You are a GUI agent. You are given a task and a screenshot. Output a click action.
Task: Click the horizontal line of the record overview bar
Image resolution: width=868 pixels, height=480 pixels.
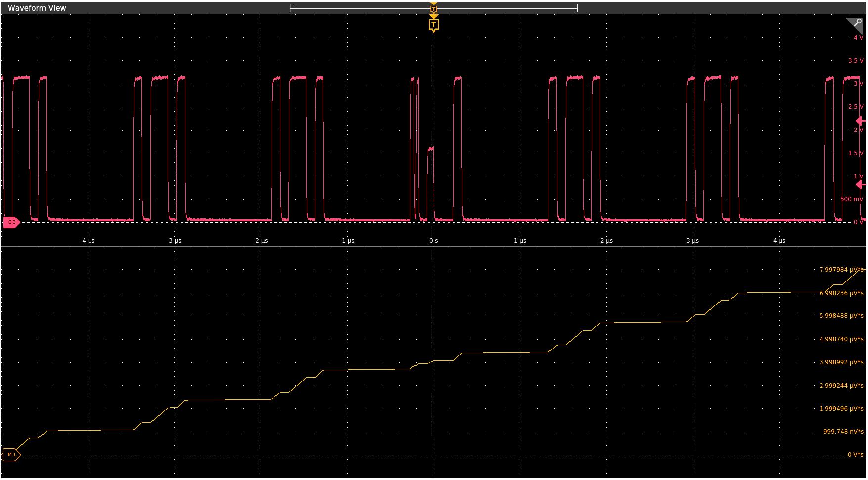pyautogui.click(x=361, y=8)
